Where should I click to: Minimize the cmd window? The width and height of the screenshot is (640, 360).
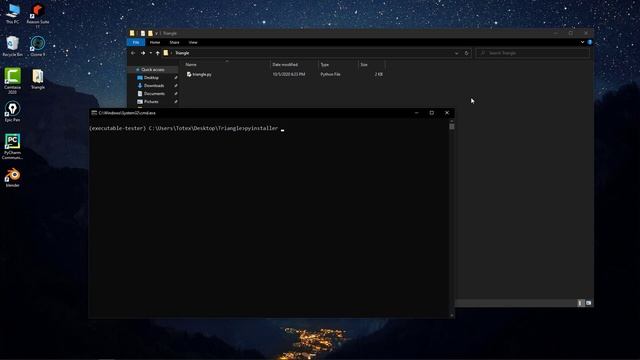416,113
